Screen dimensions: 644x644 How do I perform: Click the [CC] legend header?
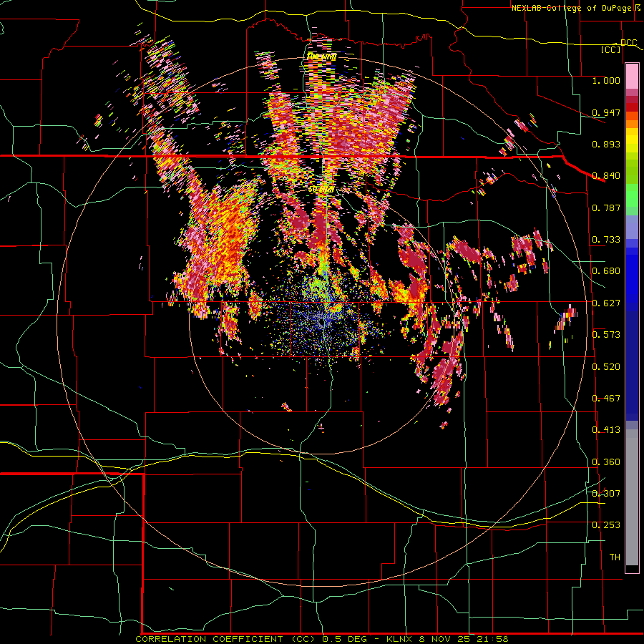[611, 50]
